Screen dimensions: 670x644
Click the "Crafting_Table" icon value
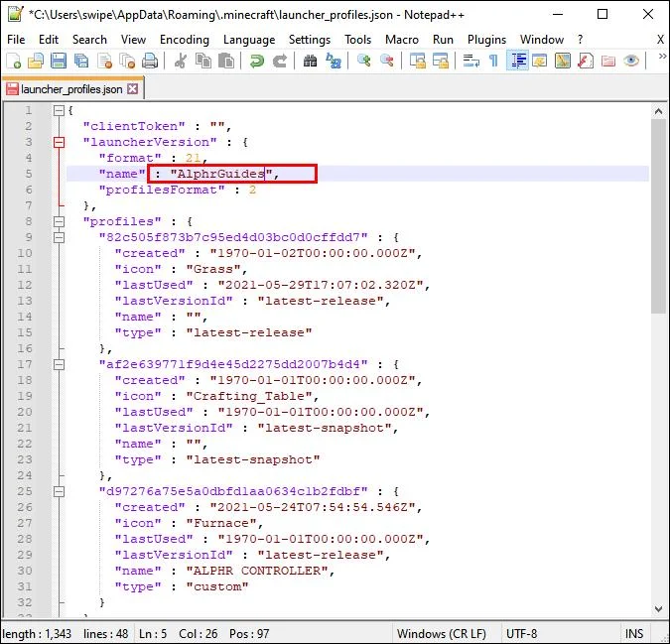tap(249, 396)
